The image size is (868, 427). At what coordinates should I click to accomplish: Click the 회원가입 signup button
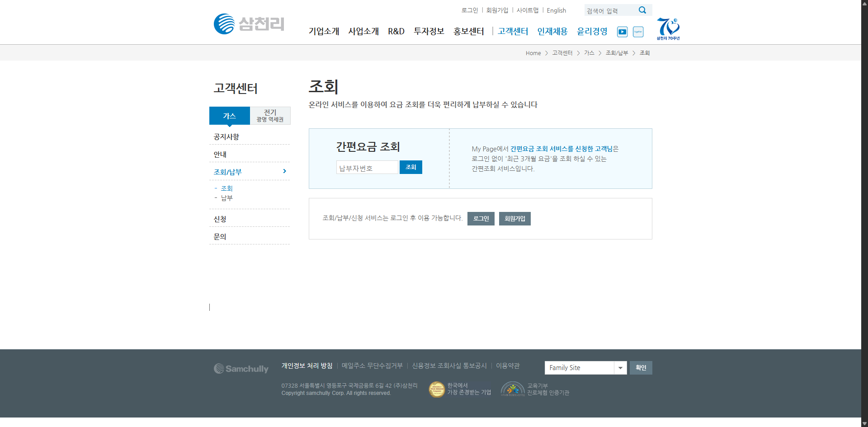(x=514, y=219)
